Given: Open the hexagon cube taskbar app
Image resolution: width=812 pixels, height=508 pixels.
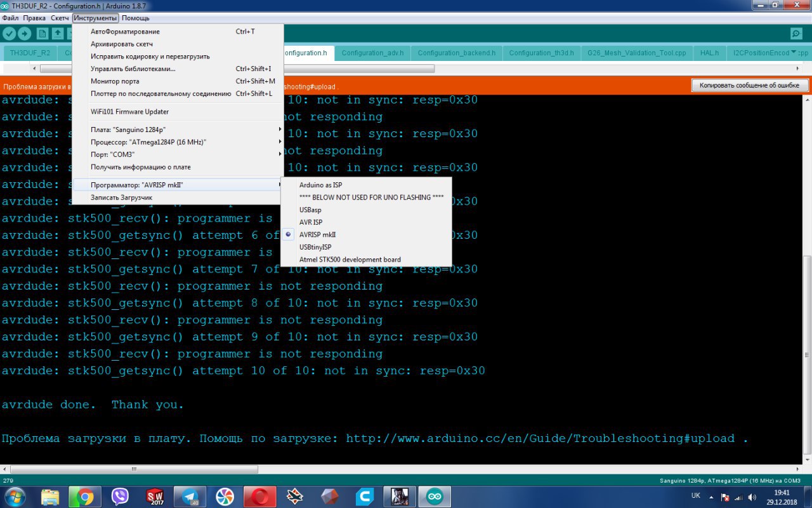Looking at the screenshot, I should [x=329, y=497].
